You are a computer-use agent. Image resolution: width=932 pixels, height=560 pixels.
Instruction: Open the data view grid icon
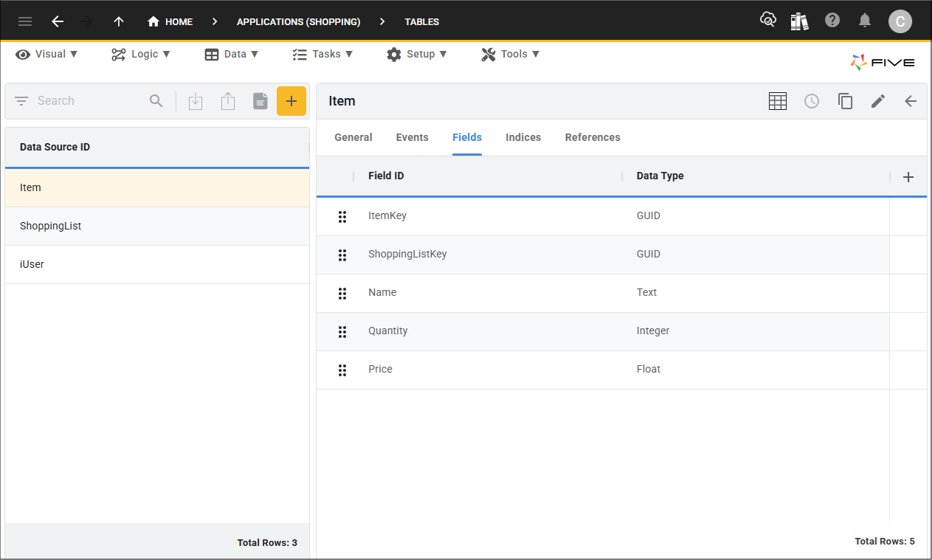tap(778, 101)
